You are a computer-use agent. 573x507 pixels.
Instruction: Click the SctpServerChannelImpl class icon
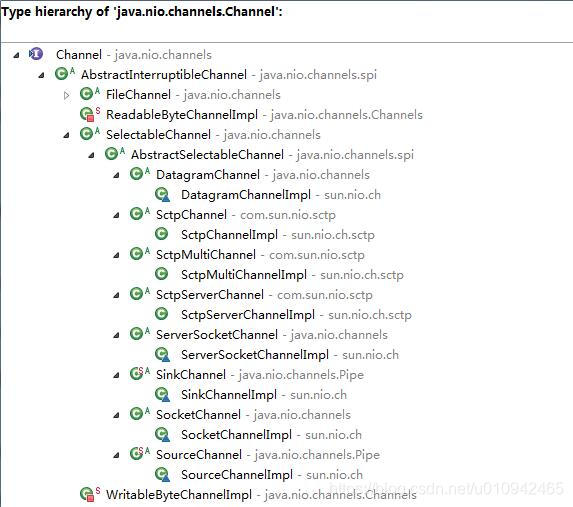161,314
